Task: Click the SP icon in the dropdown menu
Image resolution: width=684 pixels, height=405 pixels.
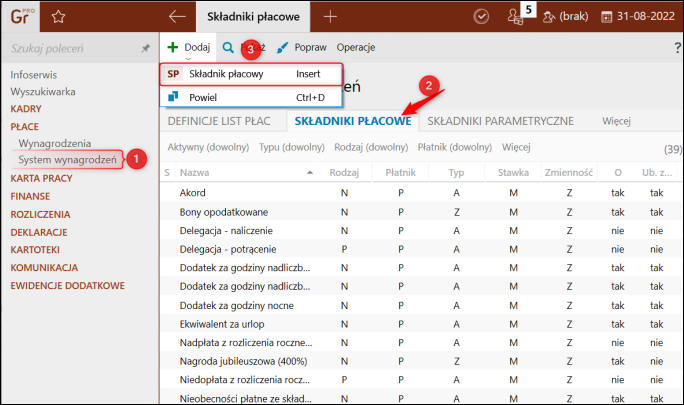Action: pyautogui.click(x=173, y=74)
